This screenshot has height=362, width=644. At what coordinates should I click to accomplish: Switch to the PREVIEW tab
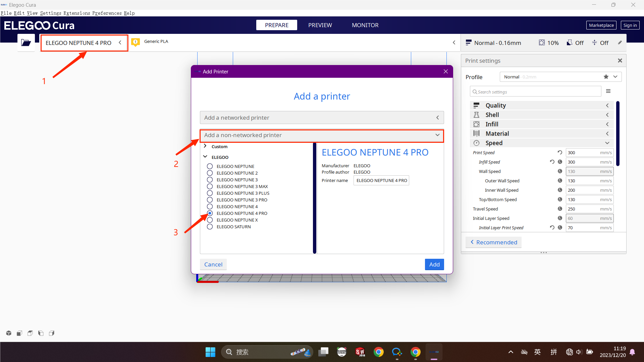320,25
